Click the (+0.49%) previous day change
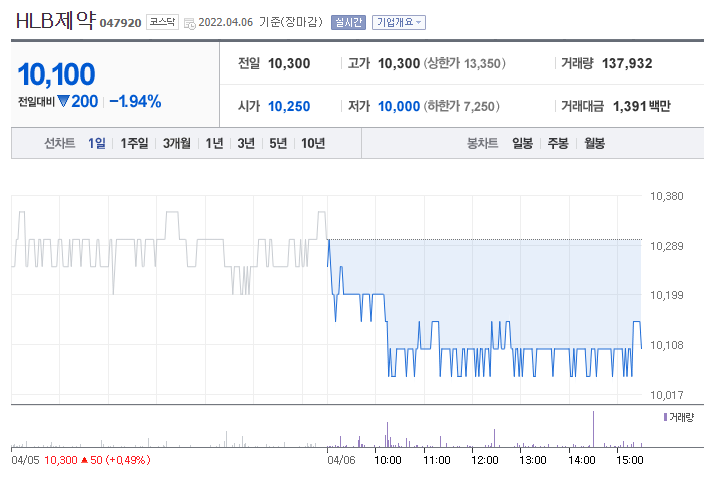Screen dimensions: 704x479 (128, 460)
